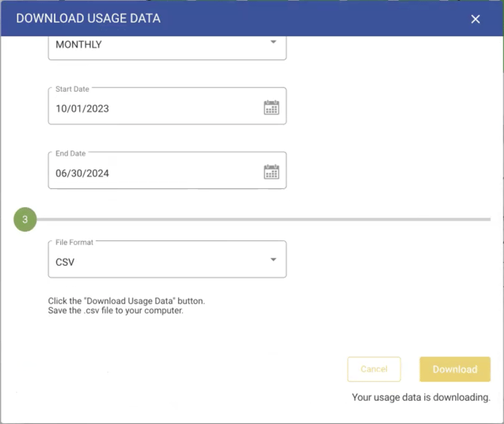Open the MONTHLY interval selector
The height and width of the screenshot is (424, 504).
click(x=150, y=45)
